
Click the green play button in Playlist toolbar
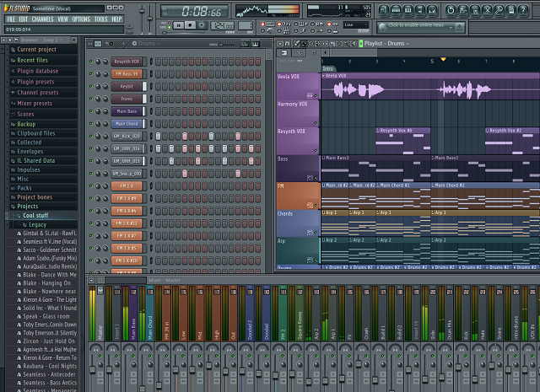point(360,44)
